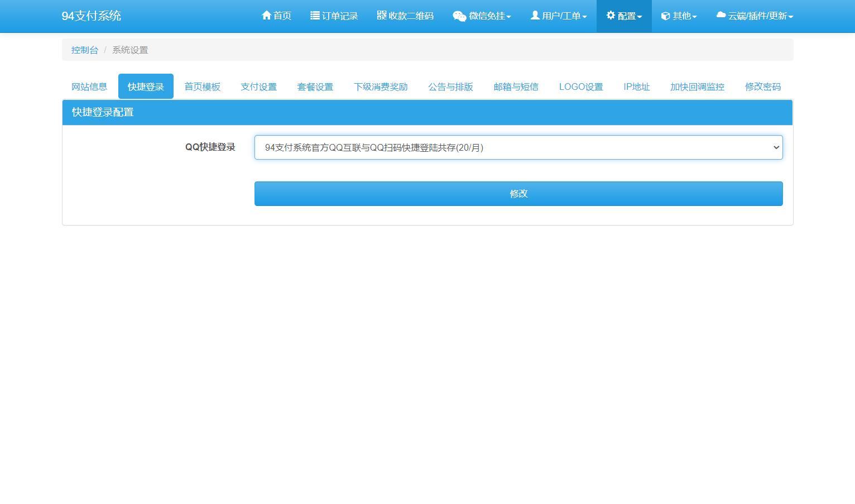Click the 首页 home icon
Image resolution: width=855 pixels, height=504 pixels.
[x=266, y=16]
